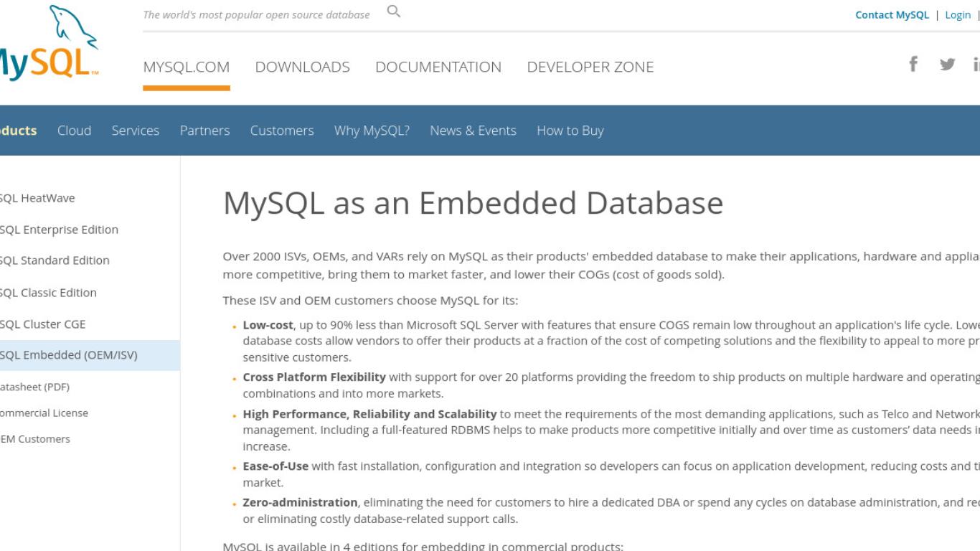Switch to the DOCUMENTATION tab
980x551 pixels.
(x=438, y=67)
